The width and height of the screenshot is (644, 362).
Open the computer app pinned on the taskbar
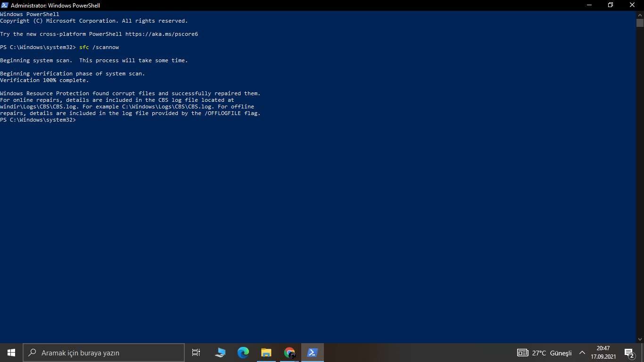tap(220, 353)
